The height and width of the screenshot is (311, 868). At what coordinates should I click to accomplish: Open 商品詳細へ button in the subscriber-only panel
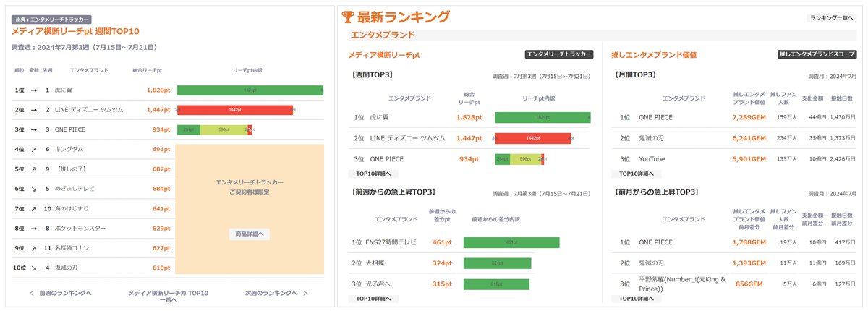tap(250, 234)
